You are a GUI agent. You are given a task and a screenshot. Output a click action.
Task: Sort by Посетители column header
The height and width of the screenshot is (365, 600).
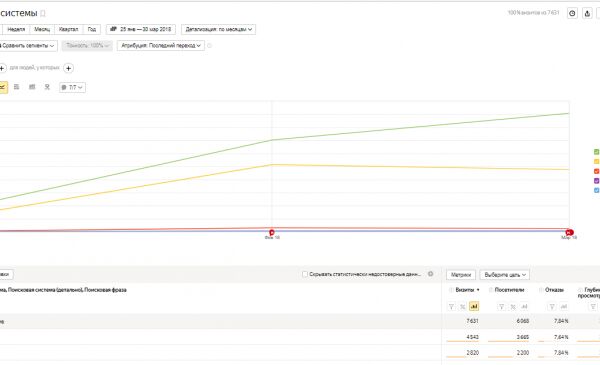point(509,290)
